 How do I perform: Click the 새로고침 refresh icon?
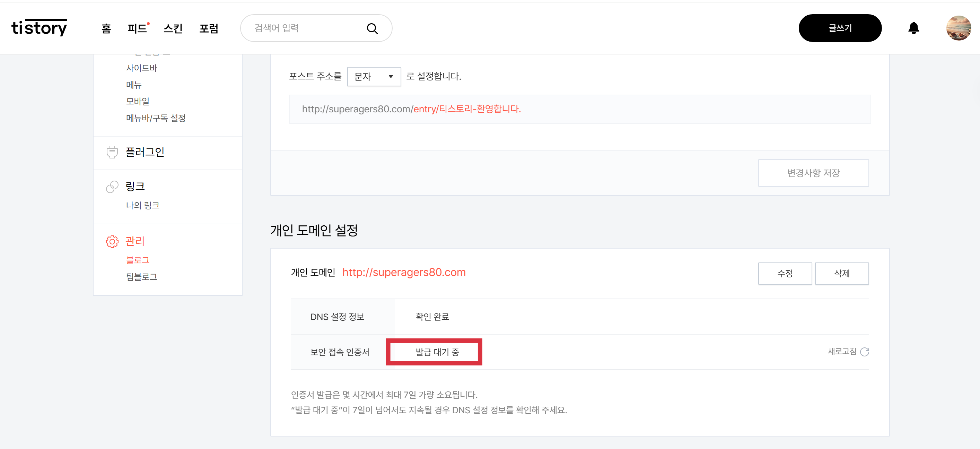click(864, 352)
